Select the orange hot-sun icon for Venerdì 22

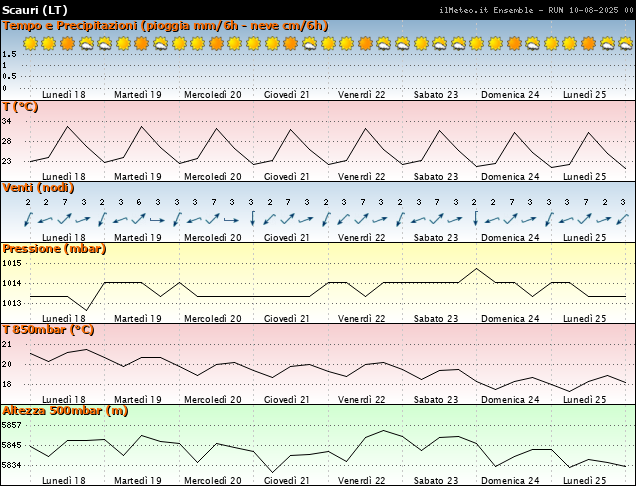click(365, 43)
